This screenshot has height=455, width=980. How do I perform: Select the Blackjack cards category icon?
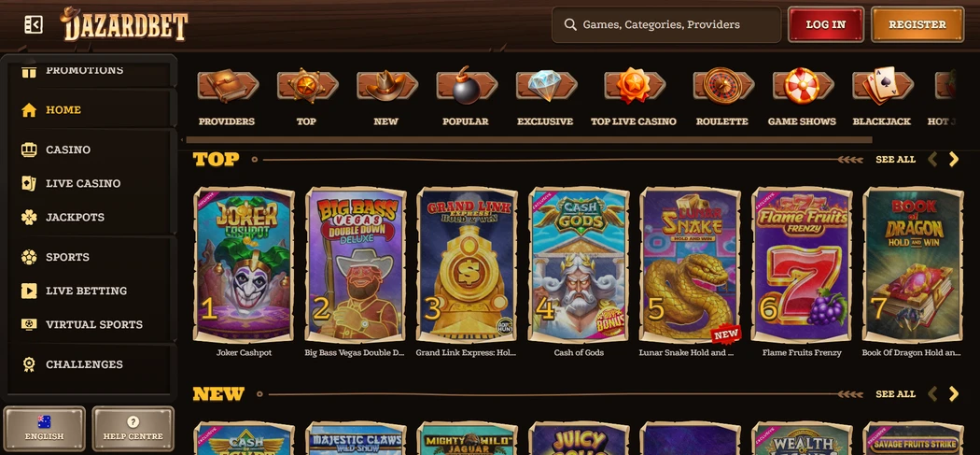click(883, 86)
